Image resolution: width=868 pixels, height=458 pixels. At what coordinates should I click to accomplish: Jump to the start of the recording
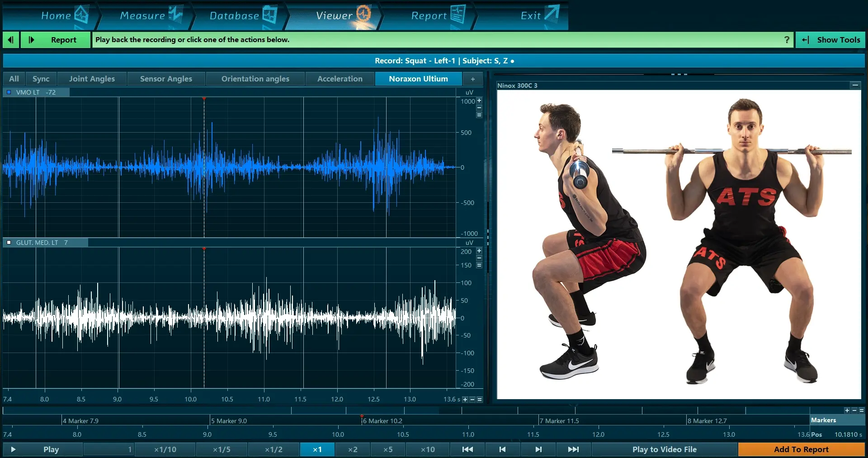pos(467,449)
